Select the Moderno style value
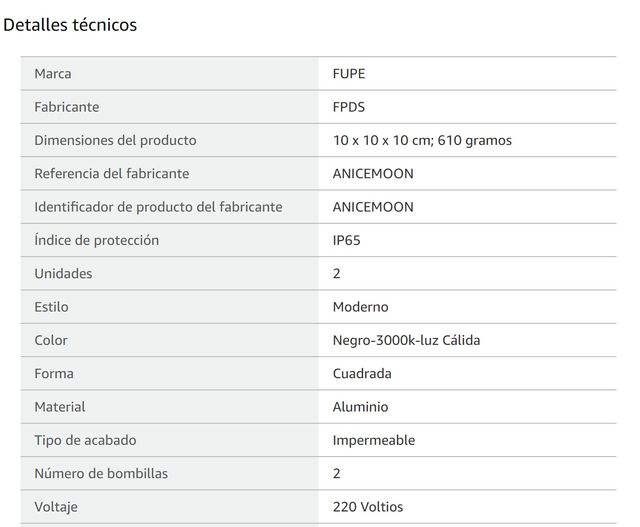640x527 pixels. (x=360, y=307)
